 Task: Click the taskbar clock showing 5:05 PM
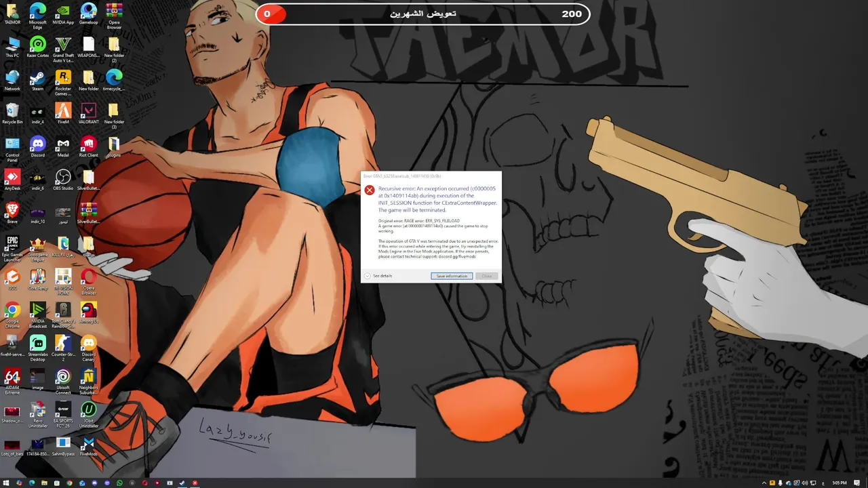(x=840, y=483)
